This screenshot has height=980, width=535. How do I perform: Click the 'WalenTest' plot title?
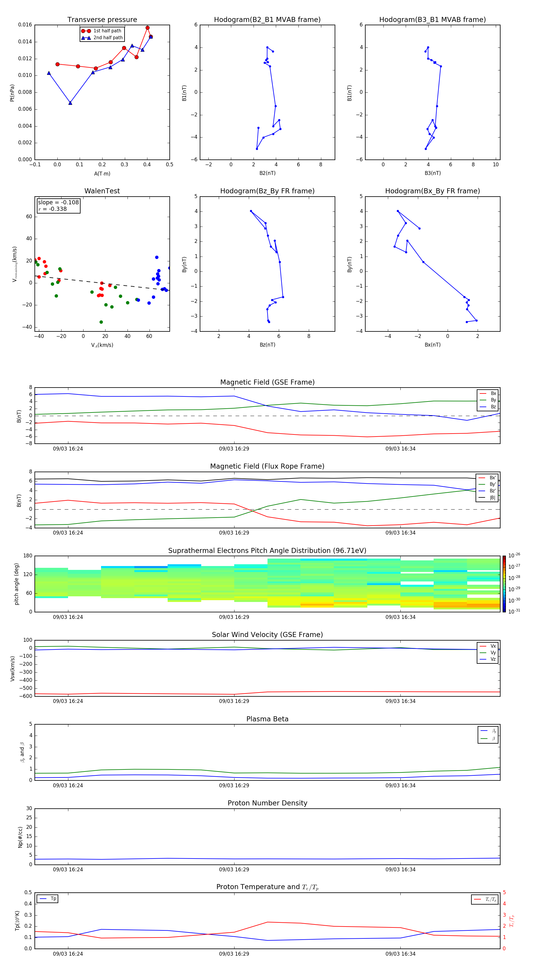pyautogui.click(x=102, y=191)
